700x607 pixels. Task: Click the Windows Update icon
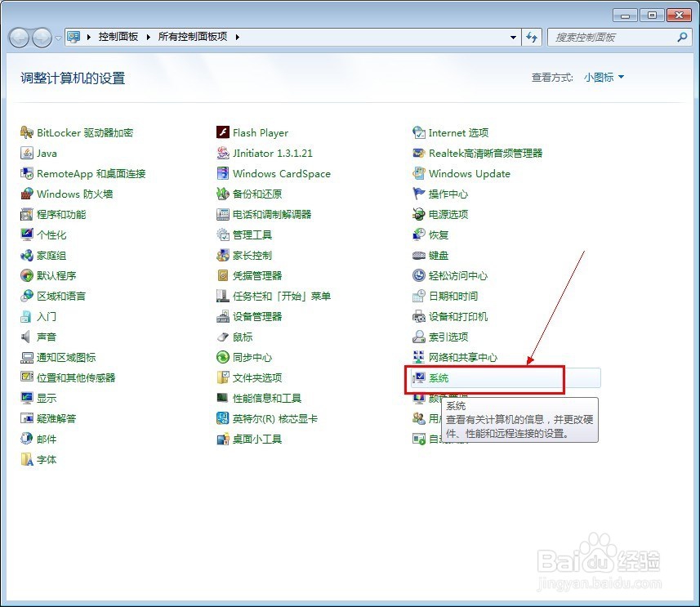tap(419, 173)
